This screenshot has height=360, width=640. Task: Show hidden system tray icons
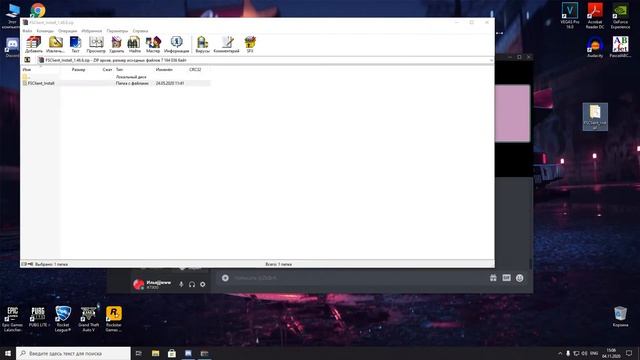(x=560, y=353)
